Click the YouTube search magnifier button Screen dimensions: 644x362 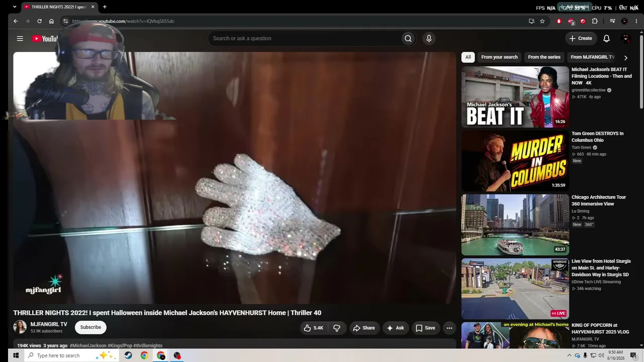click(x=408, y=38)
